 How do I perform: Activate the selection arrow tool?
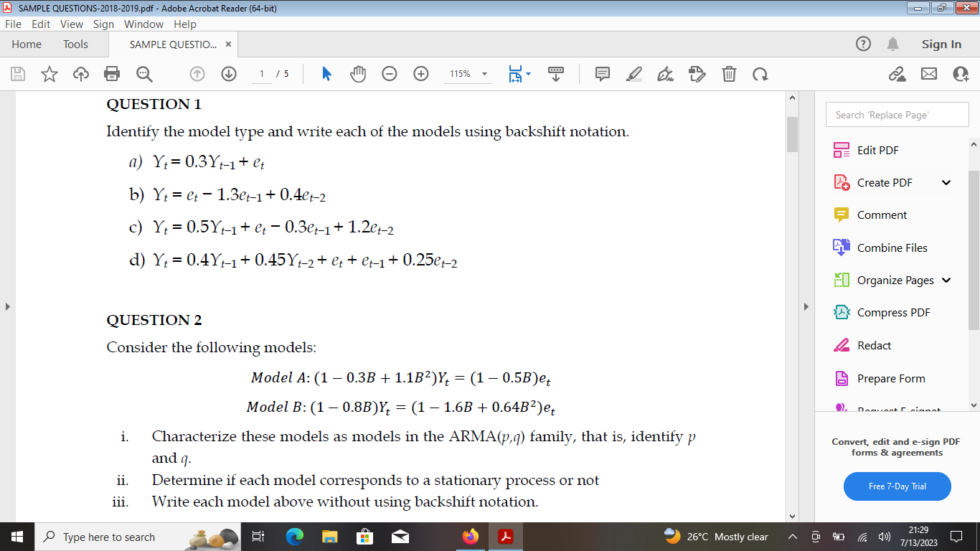tap(325, 74)
